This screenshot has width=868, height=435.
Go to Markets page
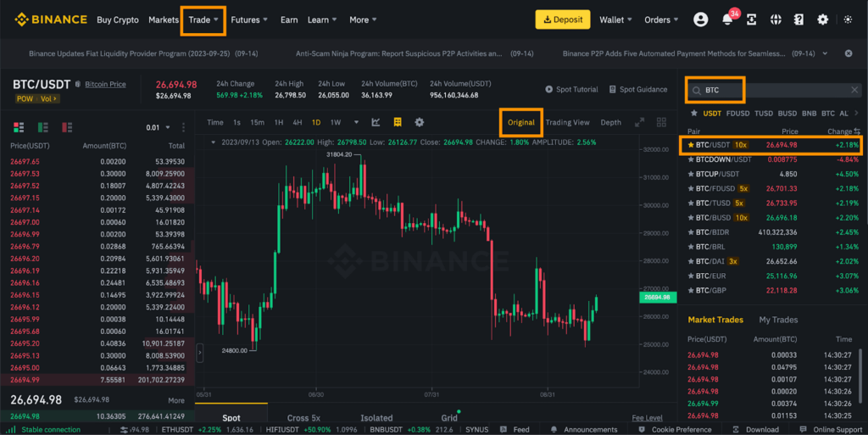[164, 20]
